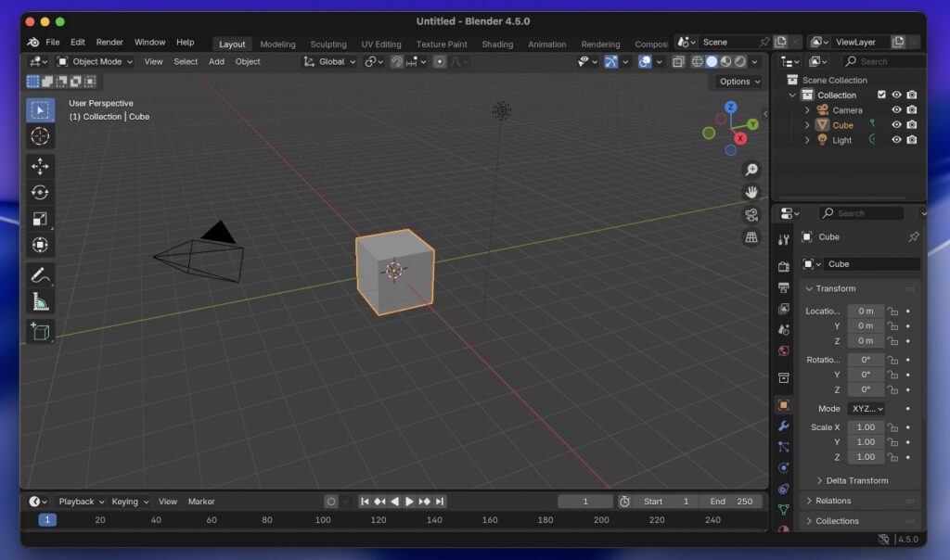Select the Scale tool
Screen dimensions: 950x560
[40, 219]
